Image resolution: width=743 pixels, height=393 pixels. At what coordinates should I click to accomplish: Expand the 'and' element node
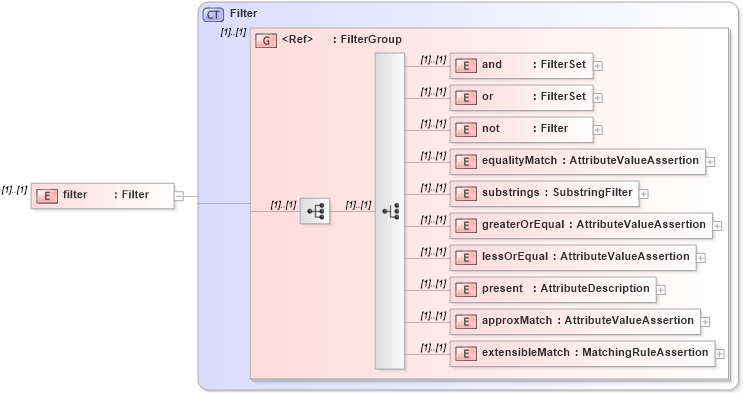point(598,66)
